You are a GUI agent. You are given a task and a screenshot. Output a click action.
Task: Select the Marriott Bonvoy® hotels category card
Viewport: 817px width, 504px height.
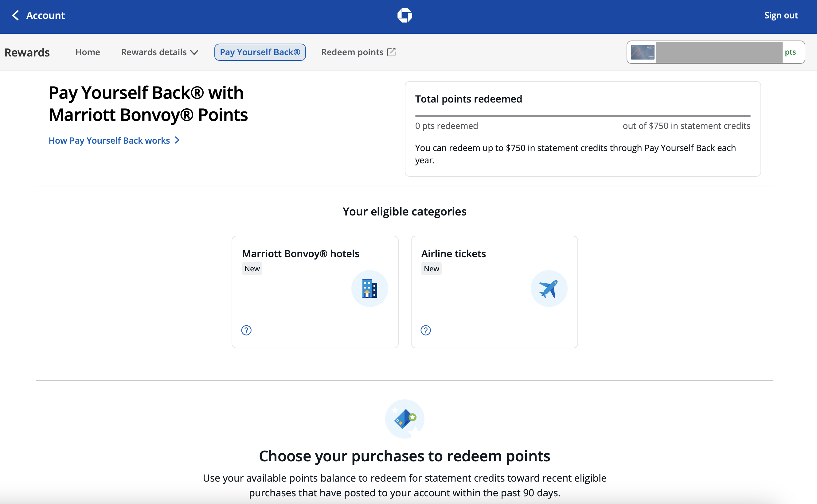pyautogui.click(x=315, y=292)
